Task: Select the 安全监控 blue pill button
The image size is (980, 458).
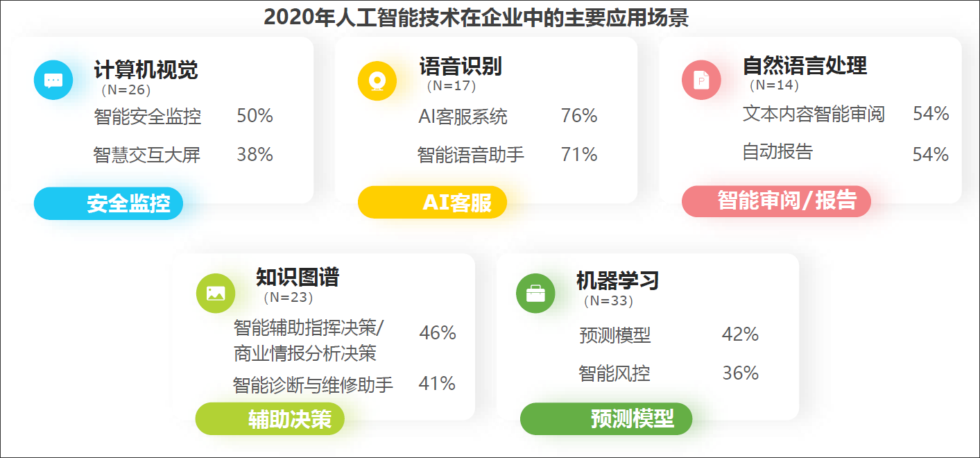Action: click(108, 203)
